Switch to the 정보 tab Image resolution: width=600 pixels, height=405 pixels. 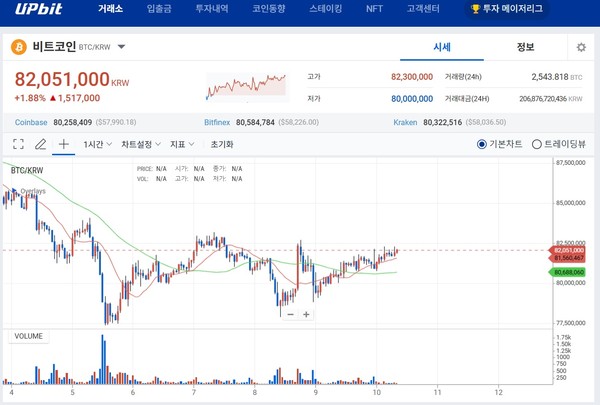pos(525,47)
